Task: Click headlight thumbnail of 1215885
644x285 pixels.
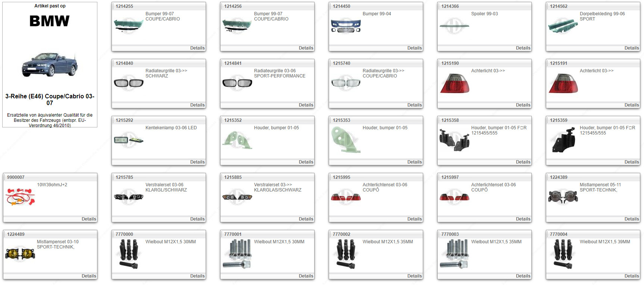Action: click(237, 197)
